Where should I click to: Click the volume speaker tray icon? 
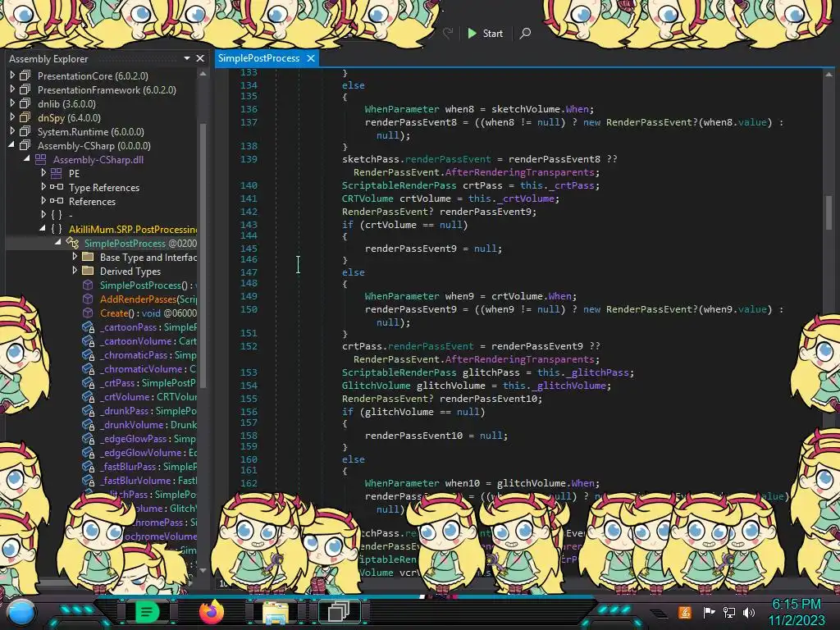pos(748,612)
